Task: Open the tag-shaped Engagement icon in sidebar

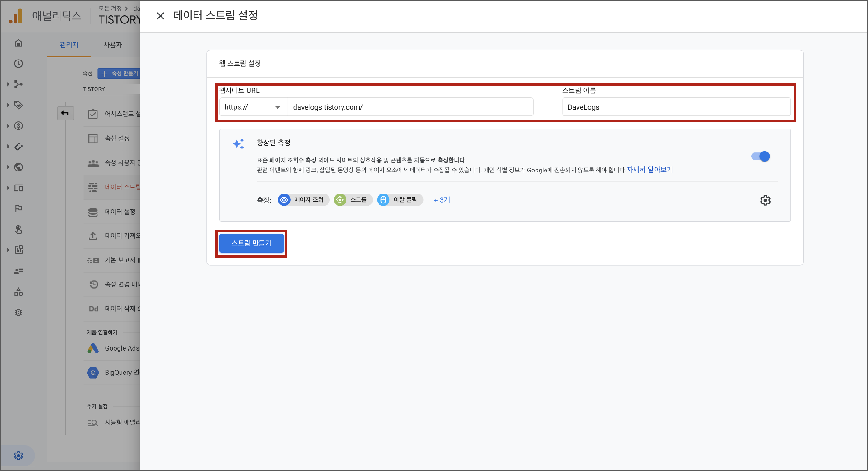Action: [x=18, y=105]
